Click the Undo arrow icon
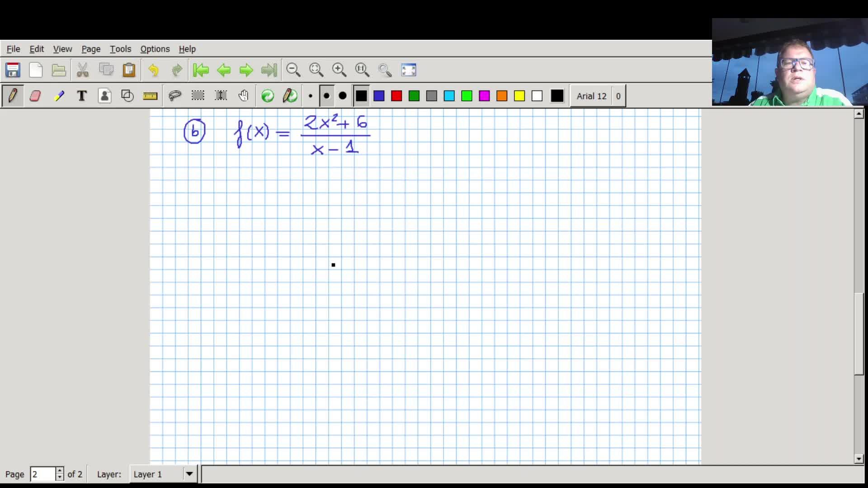868x488 pixels. click(x=154, y=70)
